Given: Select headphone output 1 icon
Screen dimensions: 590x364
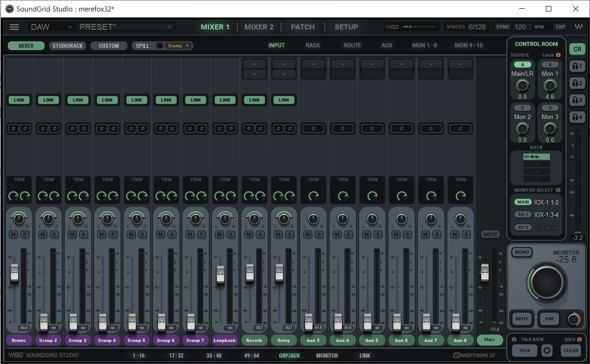Looking at the screenshot, I should tap(577, 66).
